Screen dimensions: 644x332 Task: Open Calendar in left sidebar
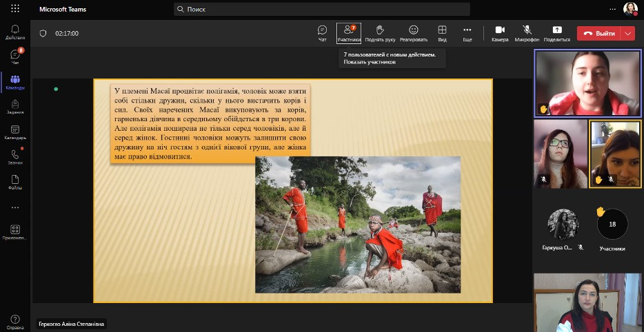15,132
